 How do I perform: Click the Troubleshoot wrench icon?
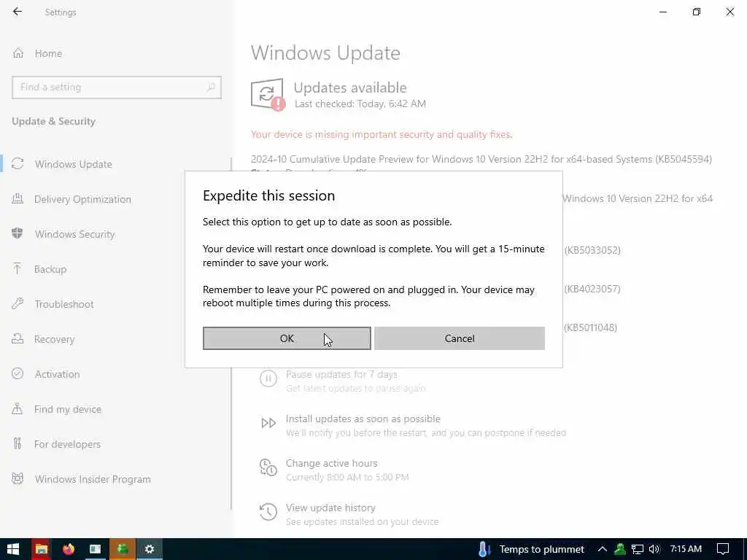point(18,303)
